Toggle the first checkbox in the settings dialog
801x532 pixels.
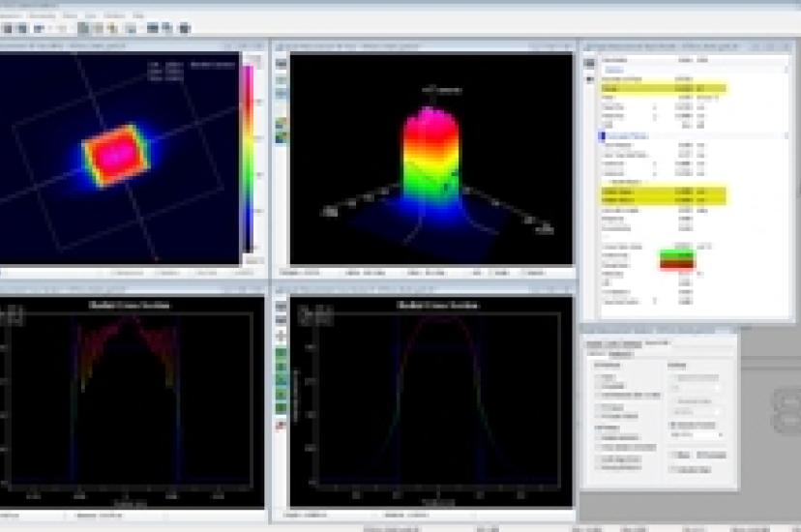598,377
